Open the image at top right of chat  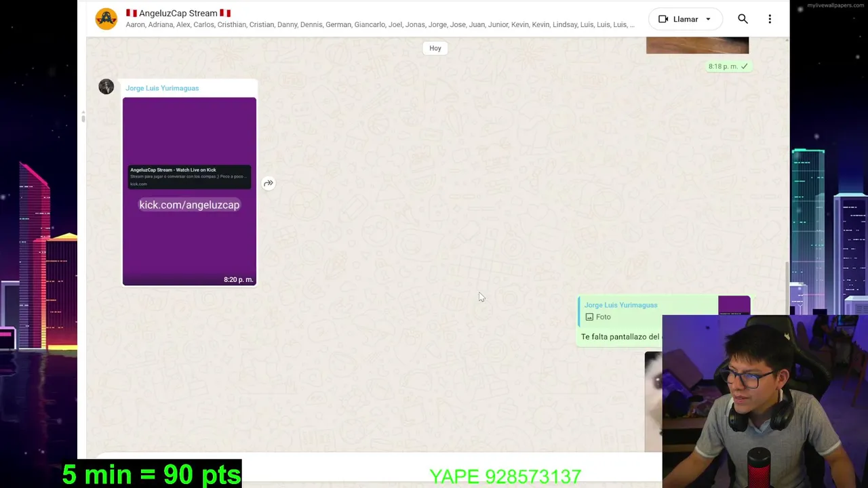tap(697, 45)
